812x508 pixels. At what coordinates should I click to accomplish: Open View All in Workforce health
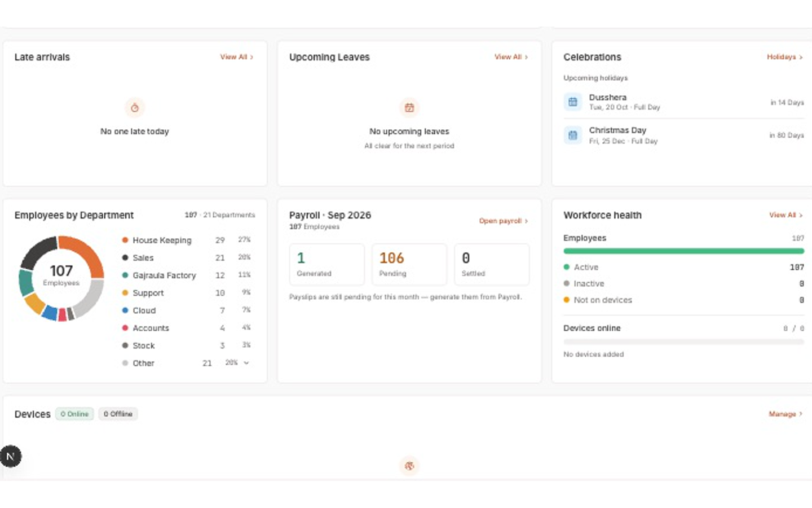[x=786, y=215]
